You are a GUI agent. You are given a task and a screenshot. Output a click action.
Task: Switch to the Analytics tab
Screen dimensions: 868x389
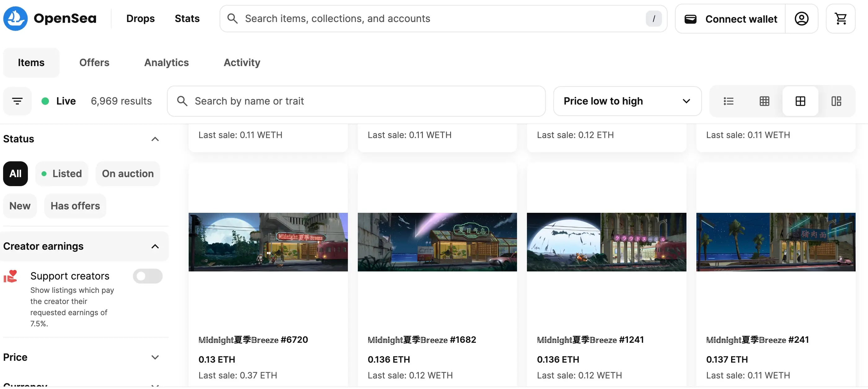[166, 62]
